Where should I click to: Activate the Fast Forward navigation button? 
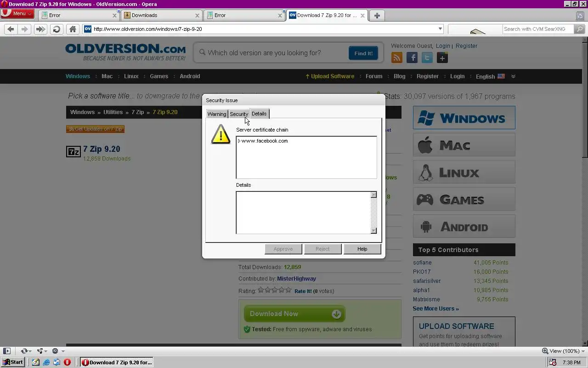click(40, 29)
